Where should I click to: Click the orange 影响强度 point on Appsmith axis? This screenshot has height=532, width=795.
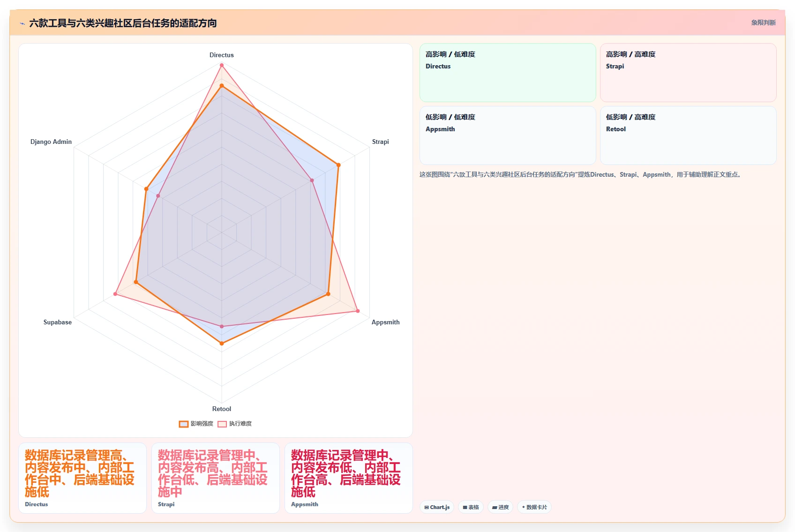click(x=328, y=294)
